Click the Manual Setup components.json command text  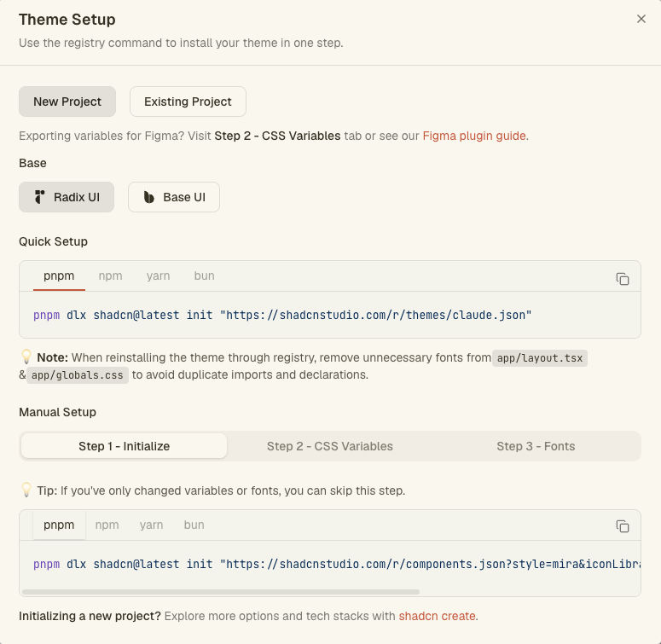click(336, 565)
